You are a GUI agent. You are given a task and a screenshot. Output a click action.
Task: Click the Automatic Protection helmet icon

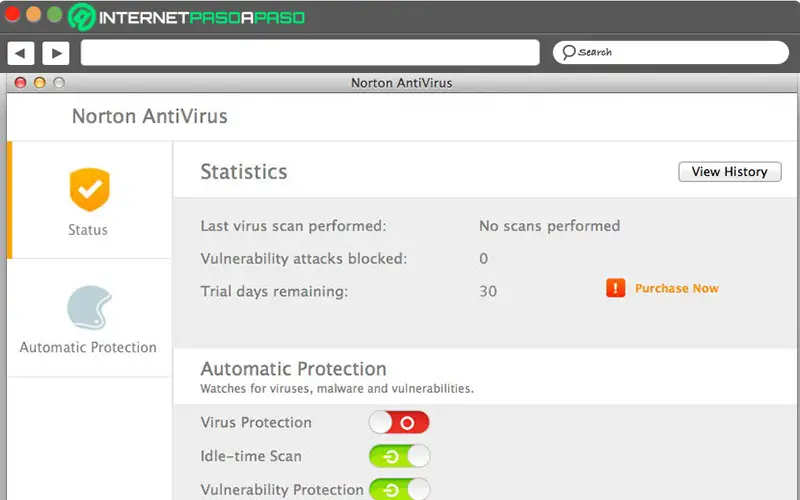(88, 308)
